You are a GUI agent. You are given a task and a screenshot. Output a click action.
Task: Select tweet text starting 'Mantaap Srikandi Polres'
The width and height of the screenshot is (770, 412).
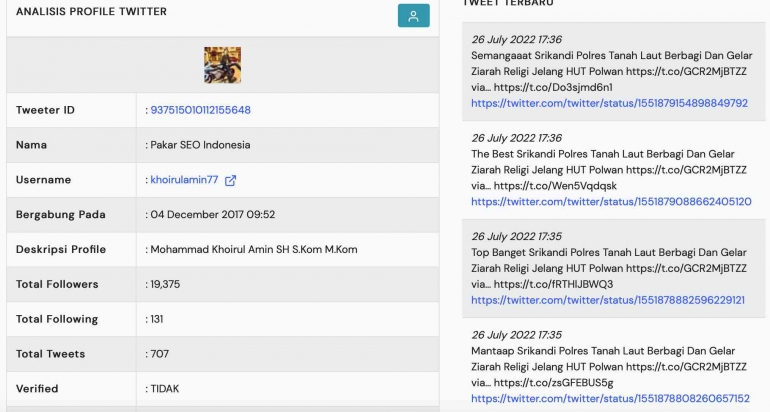coord(609,367)
